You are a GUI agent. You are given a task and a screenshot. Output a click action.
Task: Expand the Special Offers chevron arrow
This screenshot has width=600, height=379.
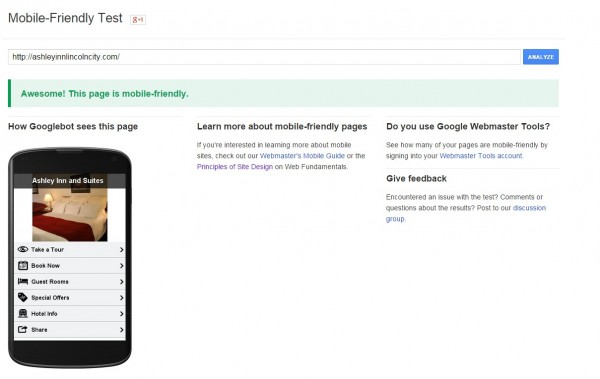click(121, 298)
